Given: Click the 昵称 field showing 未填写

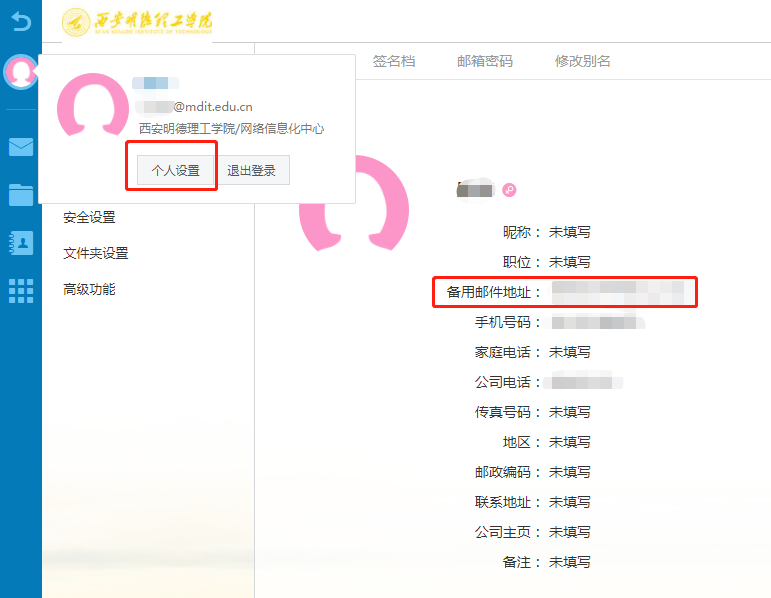Looking at the screenshot, I should coord(569,232).
